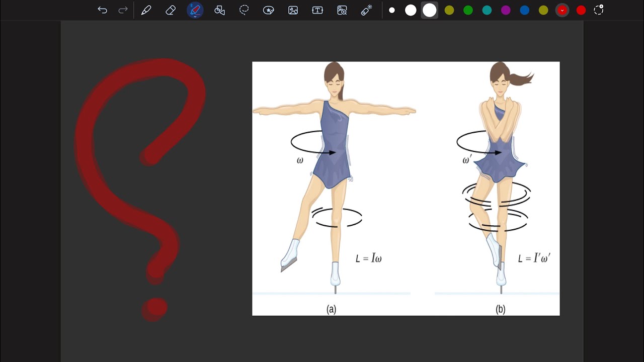This screenshot has width=644, height=362.
Task: Pick the olive swatch beside the stroke sizes
Action: pyautogui.click(x=449, y=10)
